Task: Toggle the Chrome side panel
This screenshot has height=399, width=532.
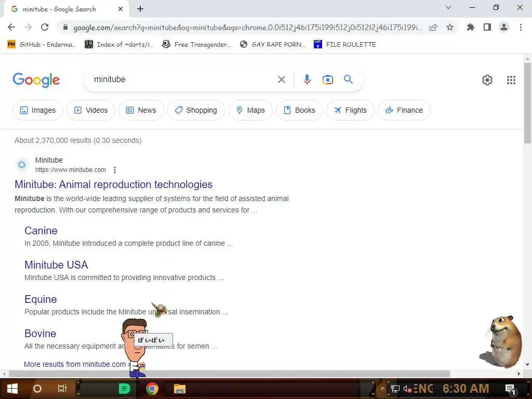Action: [487, 27]
